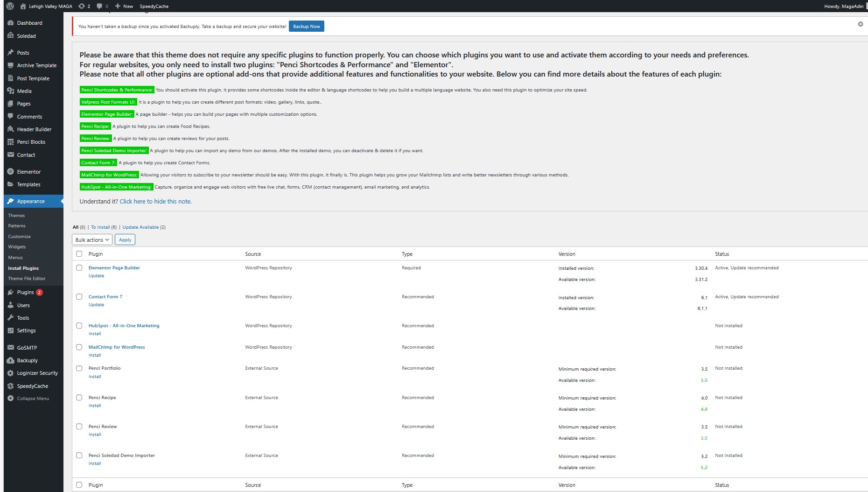
Task: Click the Post Template icon
Action: tap(11, 78)
